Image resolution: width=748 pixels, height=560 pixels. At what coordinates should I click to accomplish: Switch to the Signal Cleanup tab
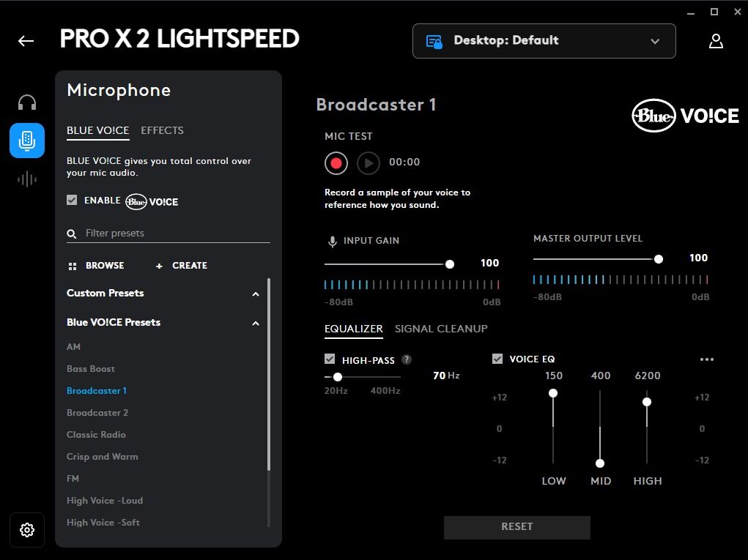coord(441,329)
